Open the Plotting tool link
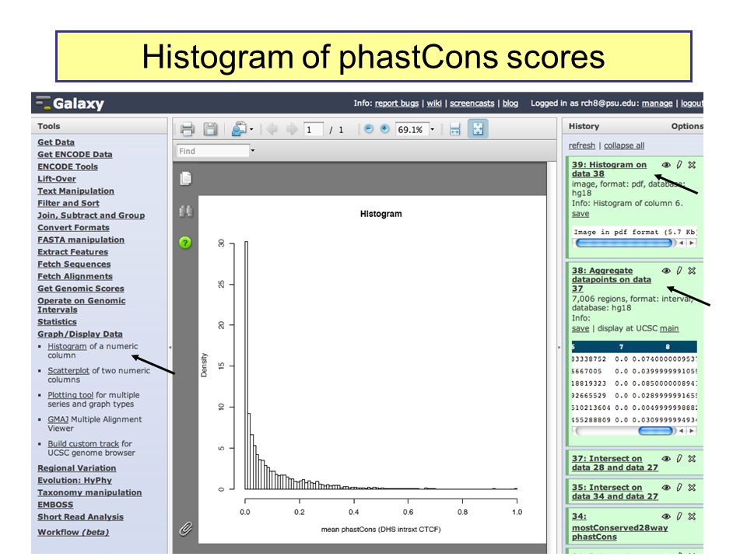The height and width of the screenshot is (560, 747). pos(71,395)
